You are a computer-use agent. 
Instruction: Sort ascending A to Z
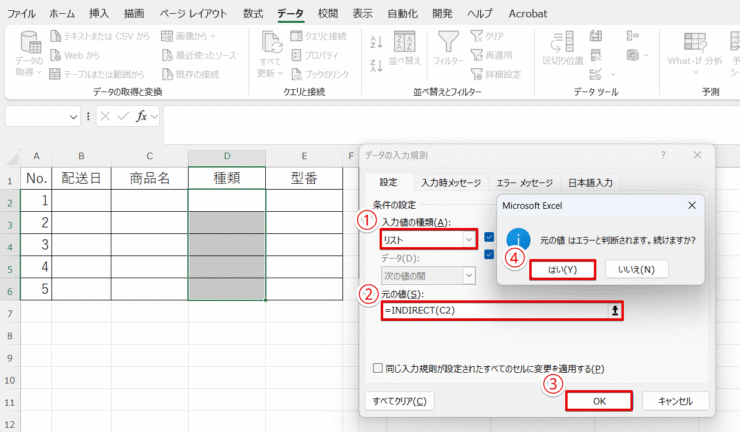coord(377,42)
